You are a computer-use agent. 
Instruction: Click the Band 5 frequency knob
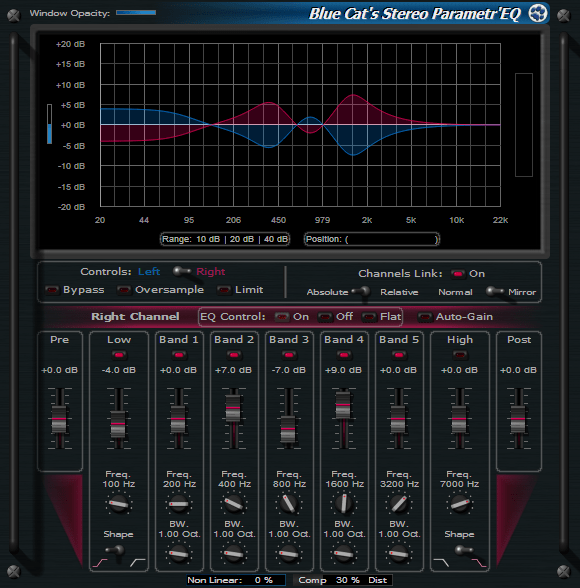tap(399, 504)
